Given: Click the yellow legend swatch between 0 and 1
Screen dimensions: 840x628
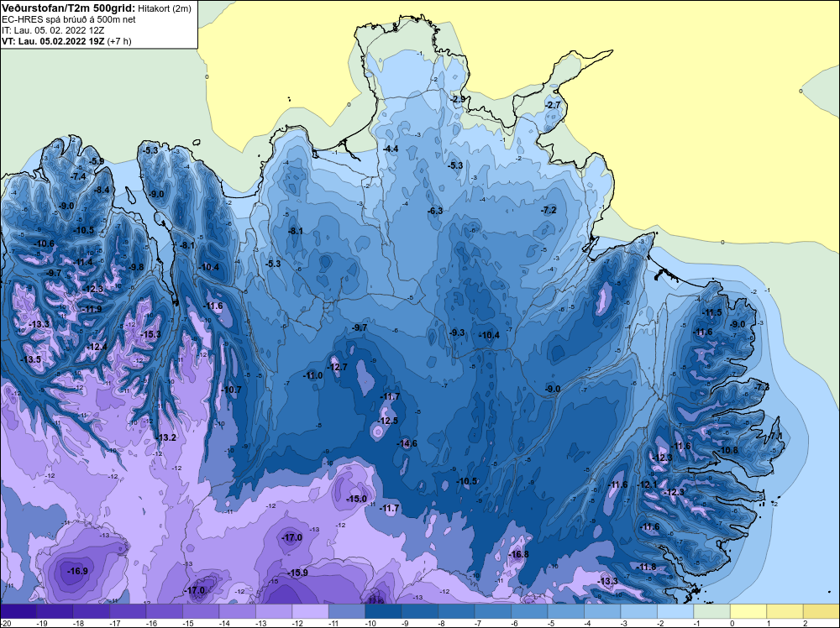Looking at the screenshot, I should (748, 611).
